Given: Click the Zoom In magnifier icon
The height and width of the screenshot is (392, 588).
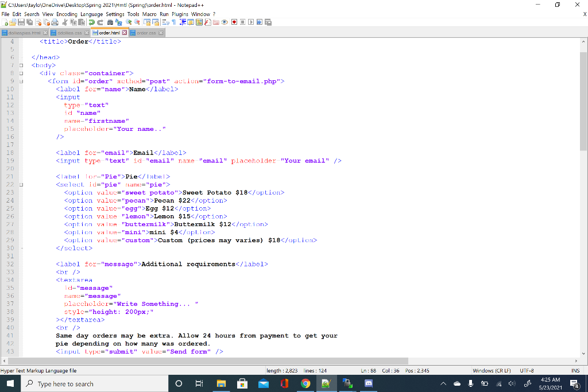Looking at the screenshot, I should pos(128,22).
